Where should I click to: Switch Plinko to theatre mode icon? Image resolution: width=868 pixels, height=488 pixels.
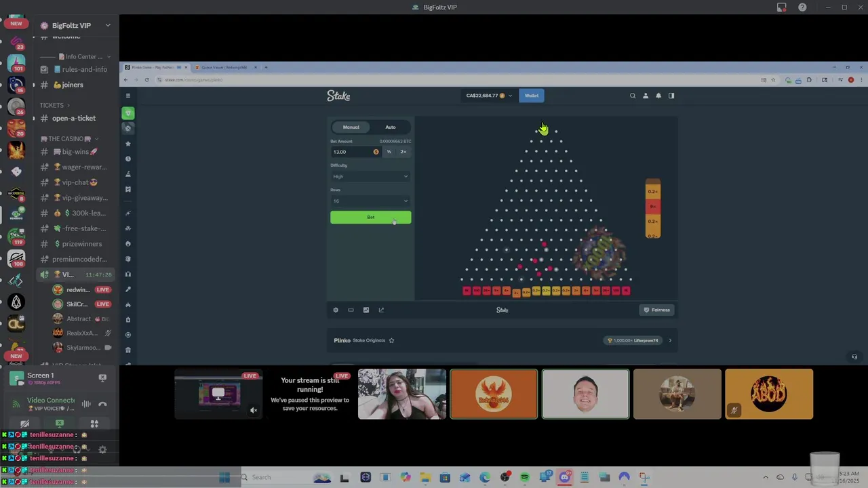tap(351, 310)
